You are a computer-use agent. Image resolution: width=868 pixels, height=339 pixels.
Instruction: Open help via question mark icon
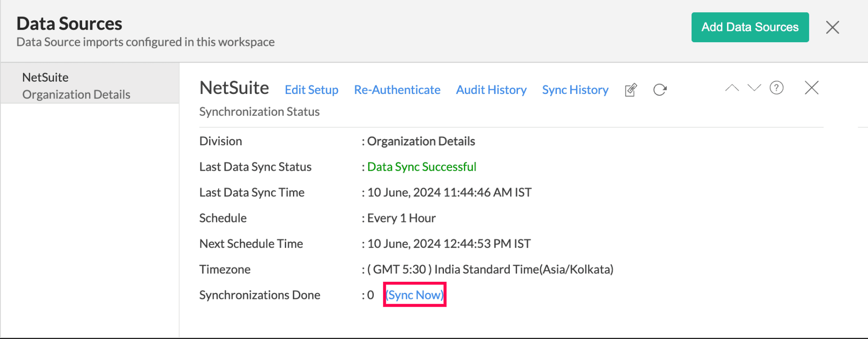(x=776, y=88)
